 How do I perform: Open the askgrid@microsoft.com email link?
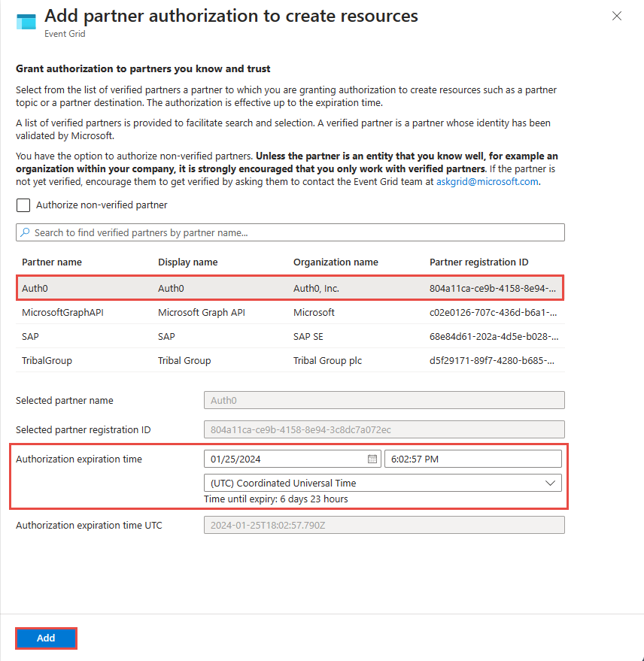[488, 180]
